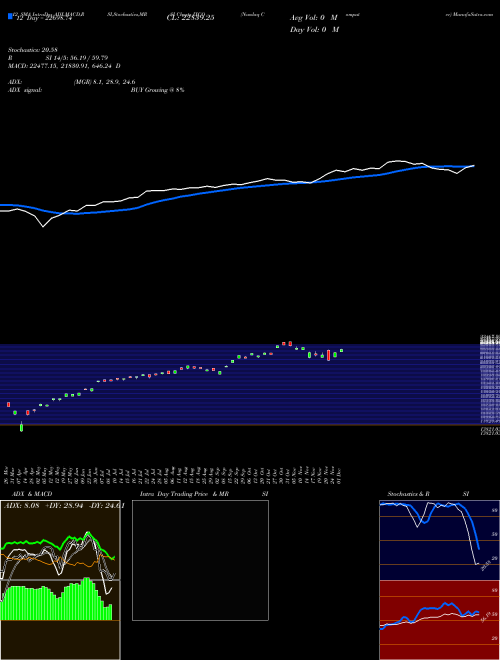The image size is (500, 660).
Task: Open the empty Intra Day Trading Price chart box
Action: (x=200, y=560)
